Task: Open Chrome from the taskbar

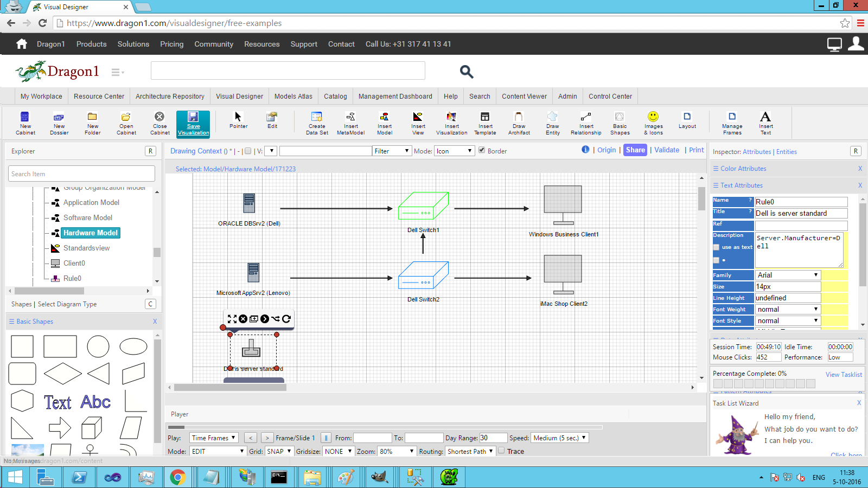Action: [177, 477]
